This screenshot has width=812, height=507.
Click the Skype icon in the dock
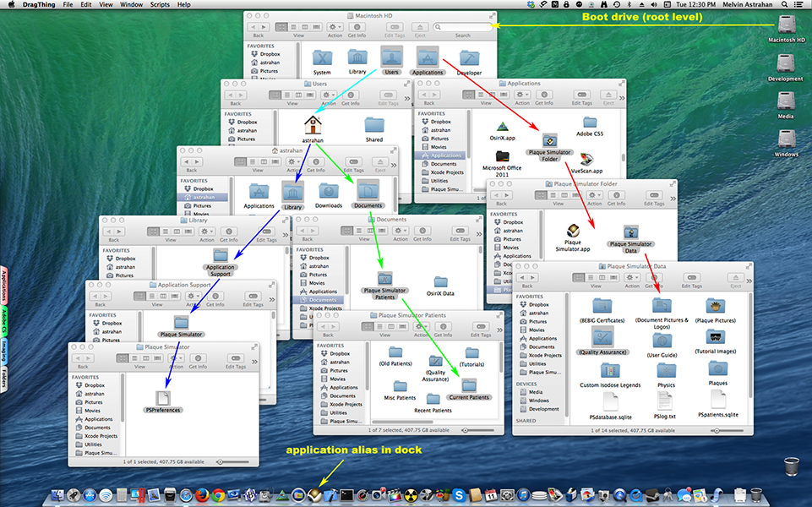click(458, 496)
